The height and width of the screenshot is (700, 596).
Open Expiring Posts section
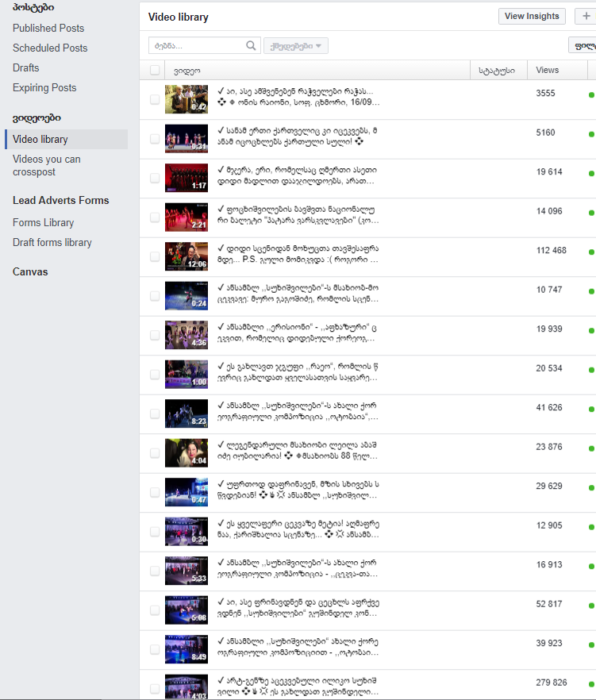44,87
